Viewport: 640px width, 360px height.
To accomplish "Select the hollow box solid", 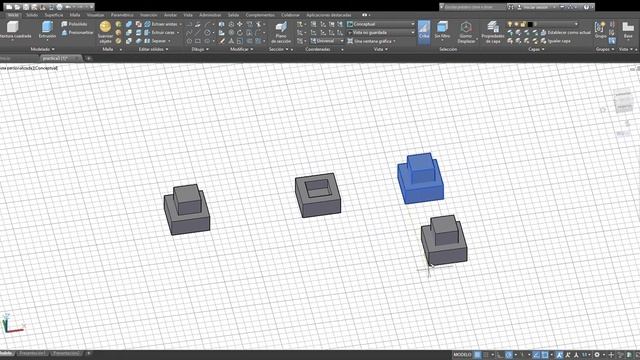I will (318, 195).
